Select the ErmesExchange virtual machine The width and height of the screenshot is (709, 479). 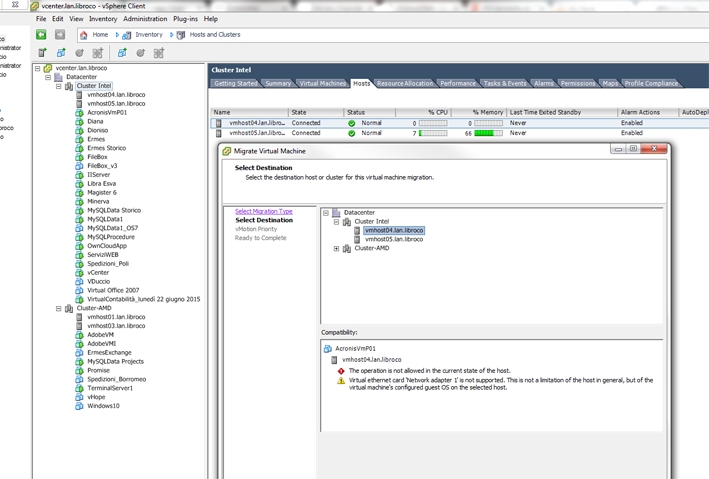pos(109,352)
